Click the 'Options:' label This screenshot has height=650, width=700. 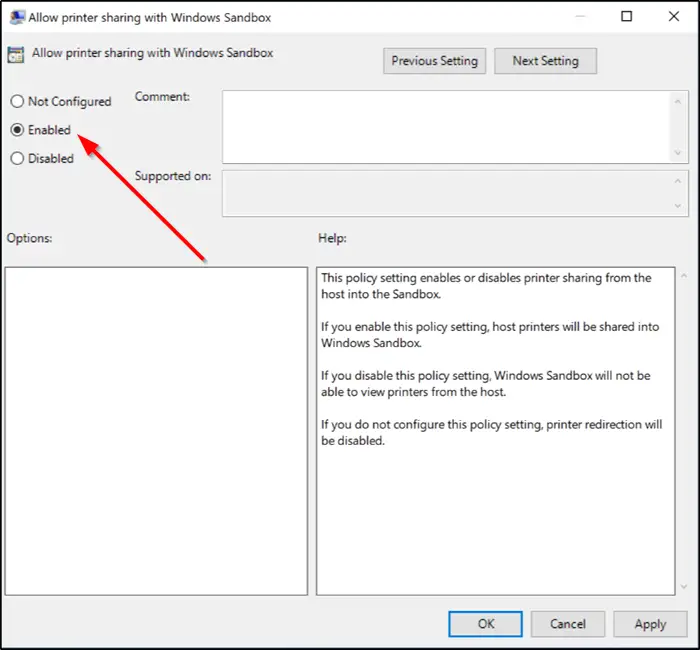click(x=29, y=238)
